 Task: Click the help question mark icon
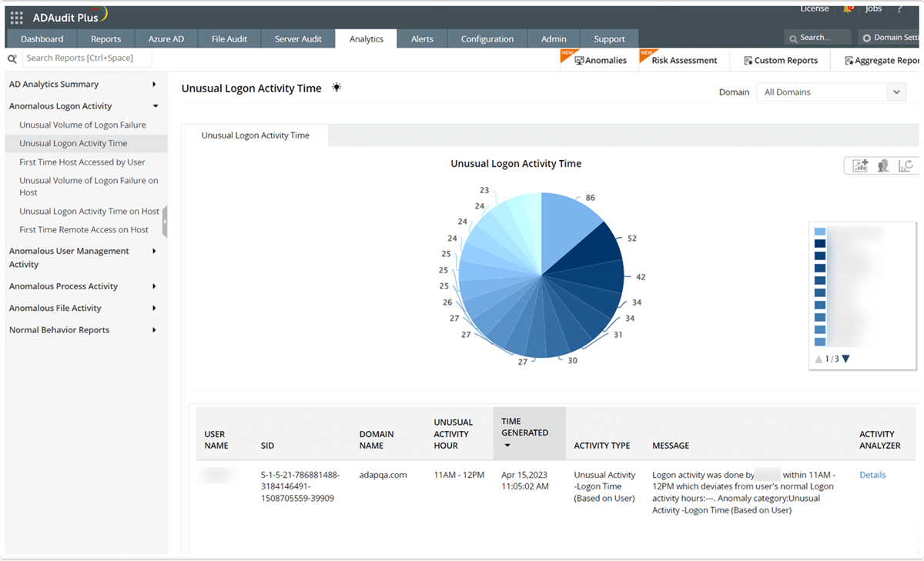click(900, 8)
